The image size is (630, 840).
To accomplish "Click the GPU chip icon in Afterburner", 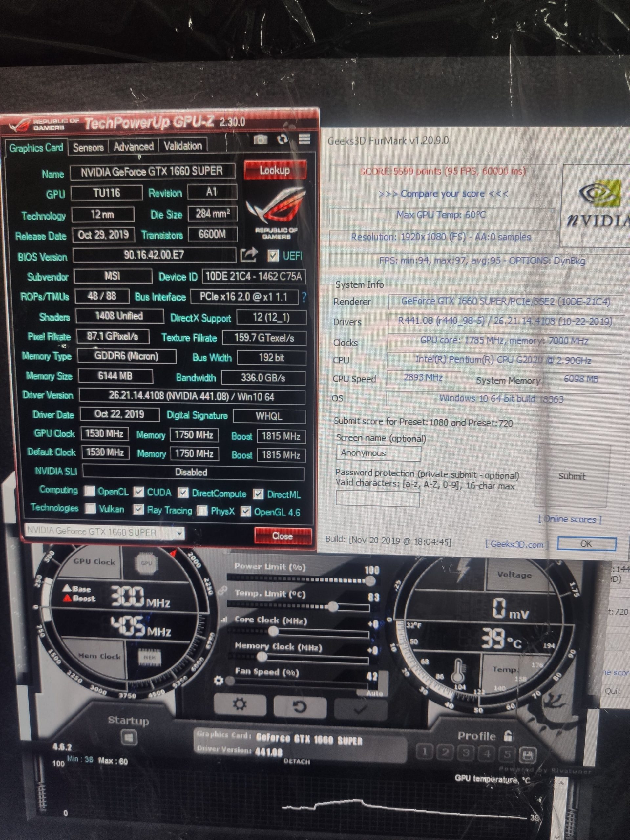I will pos(146,563).
